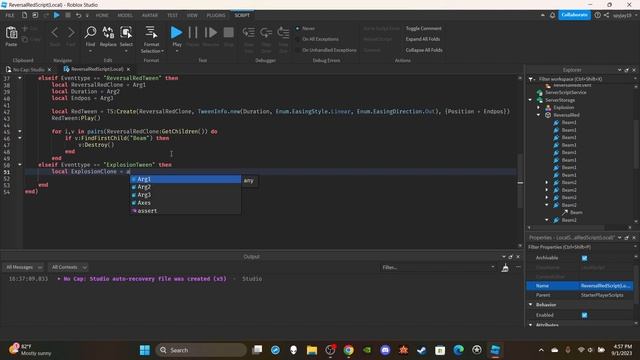The height and width of the screenshot is (360, 640).
Task: Click the ServerScriptService icon in Explorer
Action: pos(540,92)
